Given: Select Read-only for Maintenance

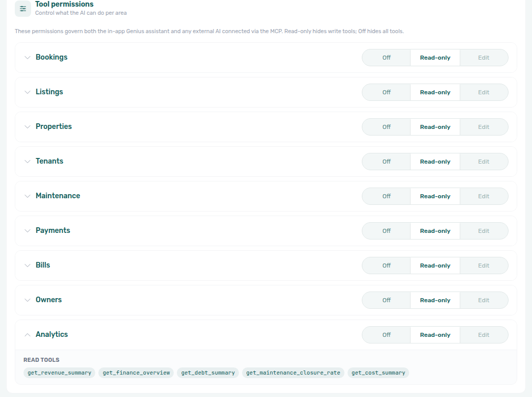Looking at the screenshot, I should [x=435, y=196].
